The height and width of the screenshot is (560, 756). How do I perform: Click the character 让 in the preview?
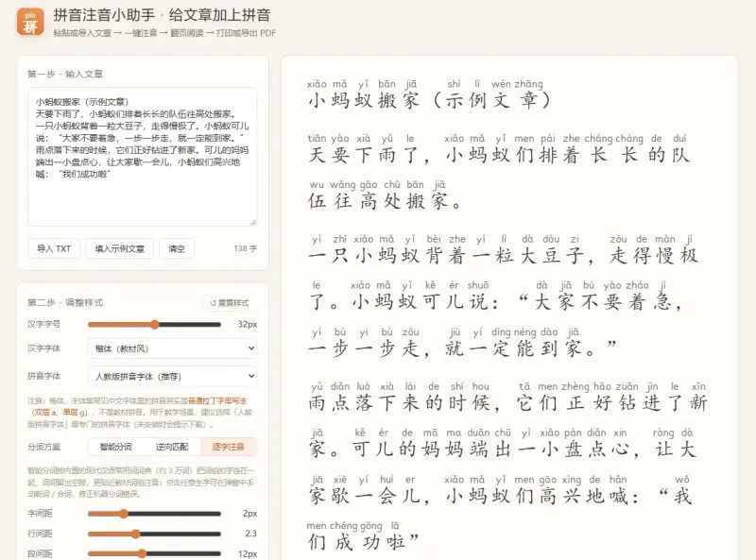click(663, 450)
